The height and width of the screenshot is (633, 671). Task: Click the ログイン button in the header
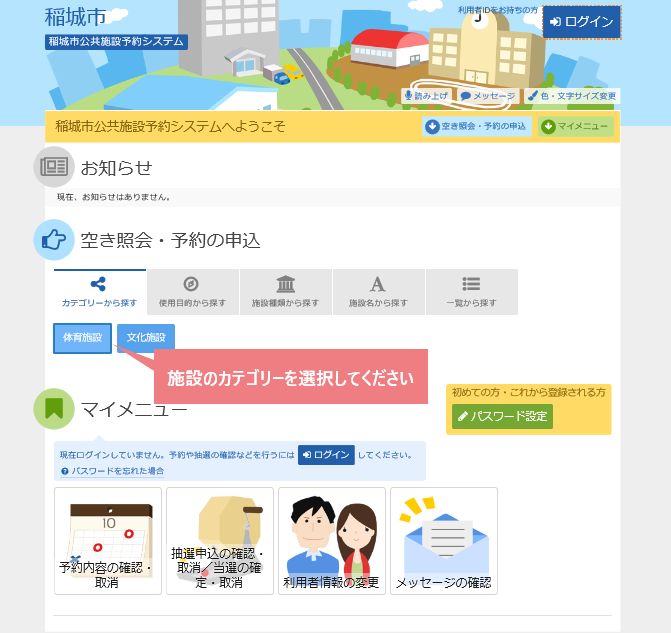tap(582, 22)
